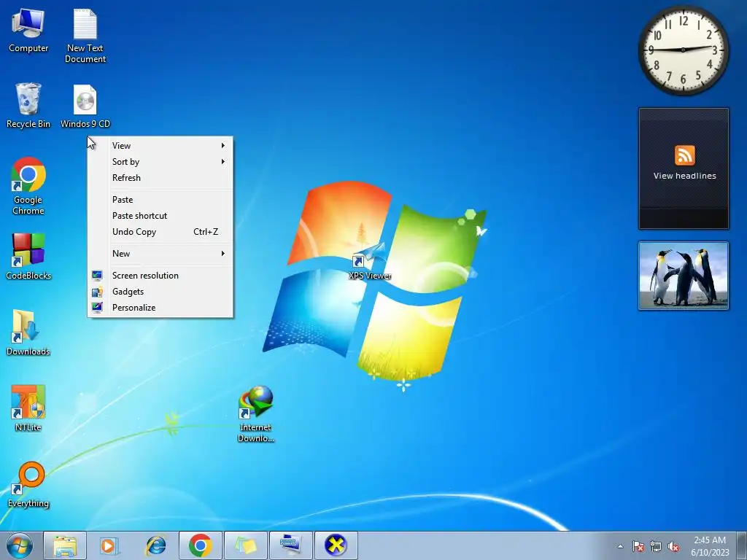Open the on-screen keyboard taskbar button
Viewport: 747px width, 560px height.
291,545
